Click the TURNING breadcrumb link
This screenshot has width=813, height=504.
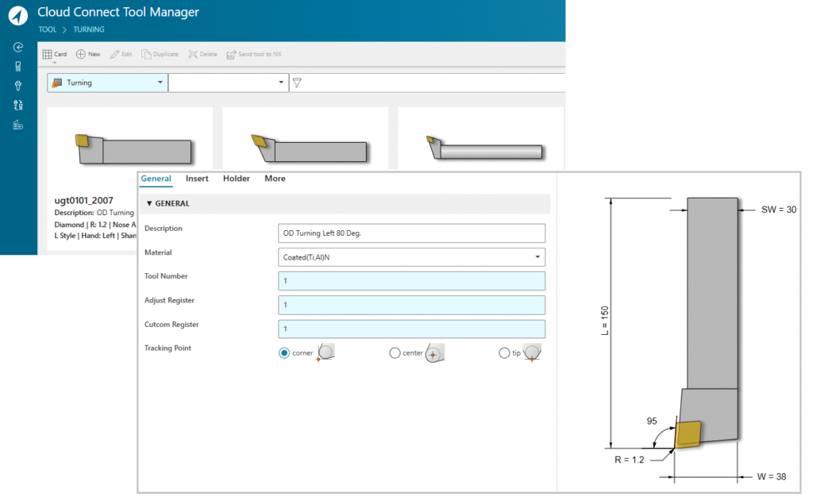(x=89, y=29)
